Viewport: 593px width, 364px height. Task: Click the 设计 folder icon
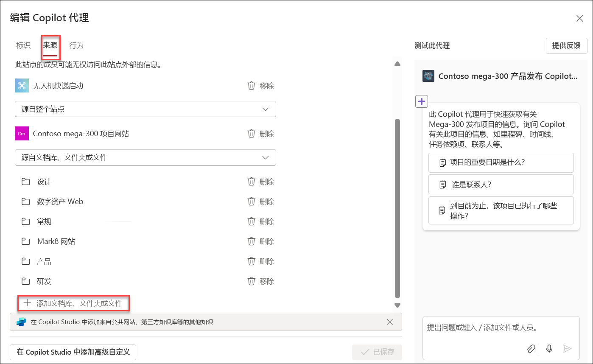point(26,182)
